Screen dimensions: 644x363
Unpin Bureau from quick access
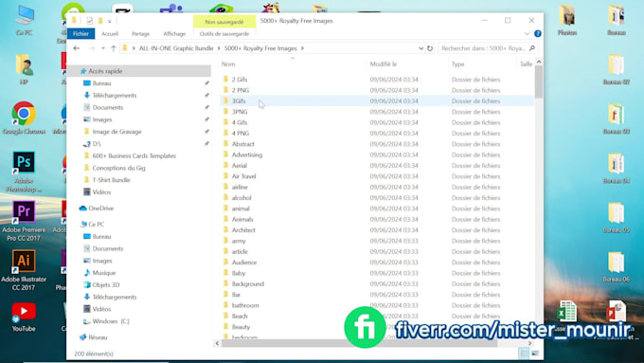pyautogui.click(x=206, y=83)
